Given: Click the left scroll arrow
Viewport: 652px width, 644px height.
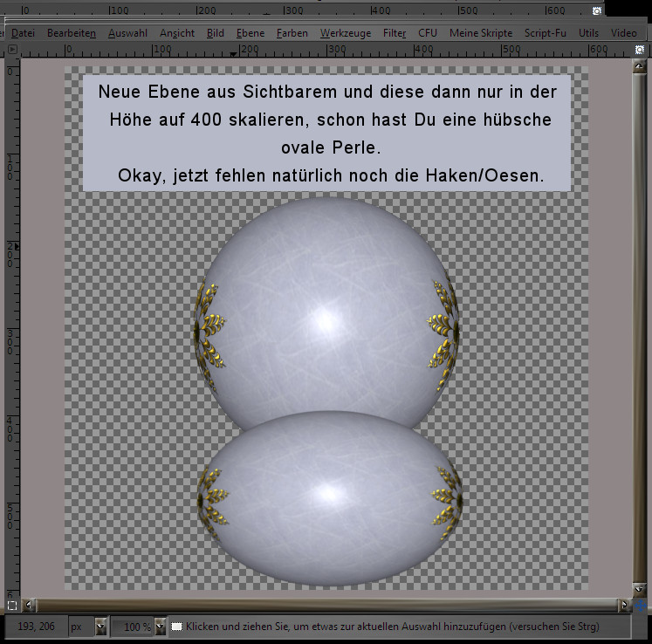Looking at the screenshot, I should pos(31,604).
